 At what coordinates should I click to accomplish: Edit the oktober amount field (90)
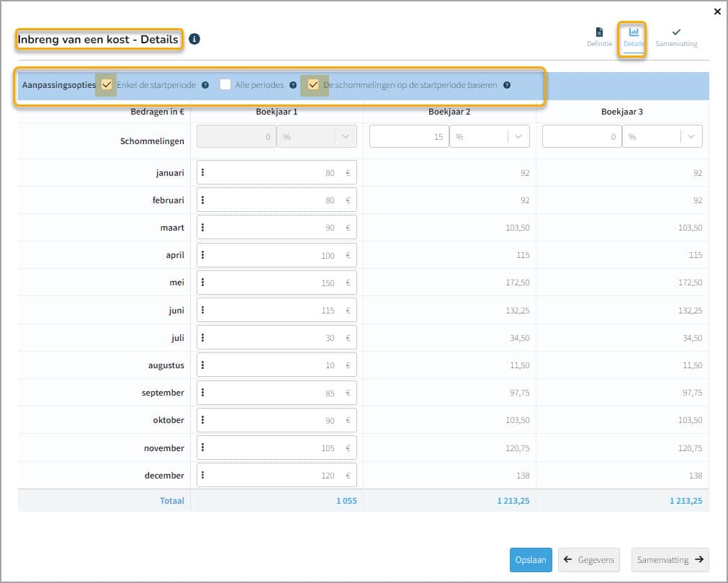[x=277, y=419]
